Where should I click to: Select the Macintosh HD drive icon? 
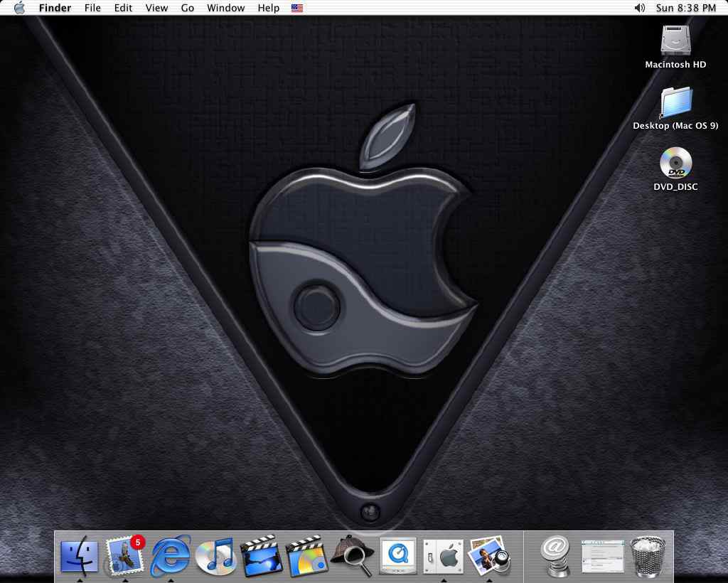pos(675,40)
